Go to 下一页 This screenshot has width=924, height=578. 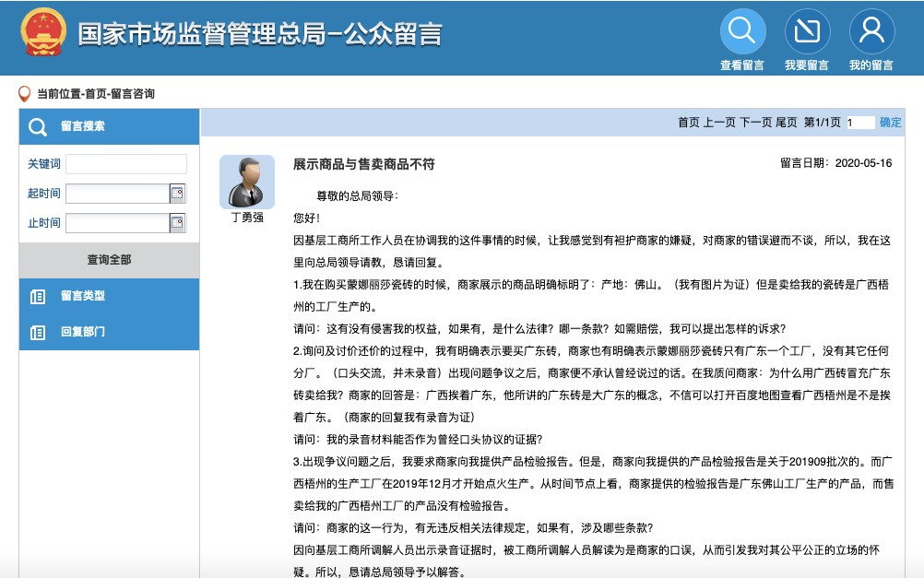point(755,123)
